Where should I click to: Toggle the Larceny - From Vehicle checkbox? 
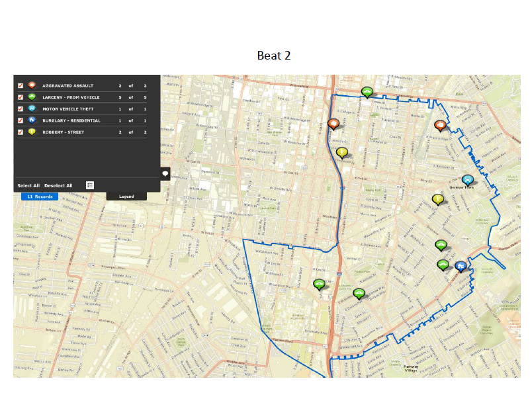[x=21, y=97]
